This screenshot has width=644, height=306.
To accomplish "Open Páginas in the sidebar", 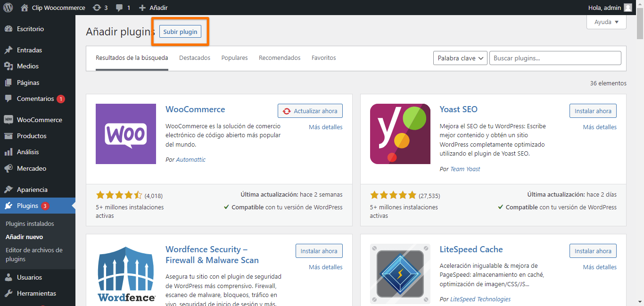I will point(28,83).
